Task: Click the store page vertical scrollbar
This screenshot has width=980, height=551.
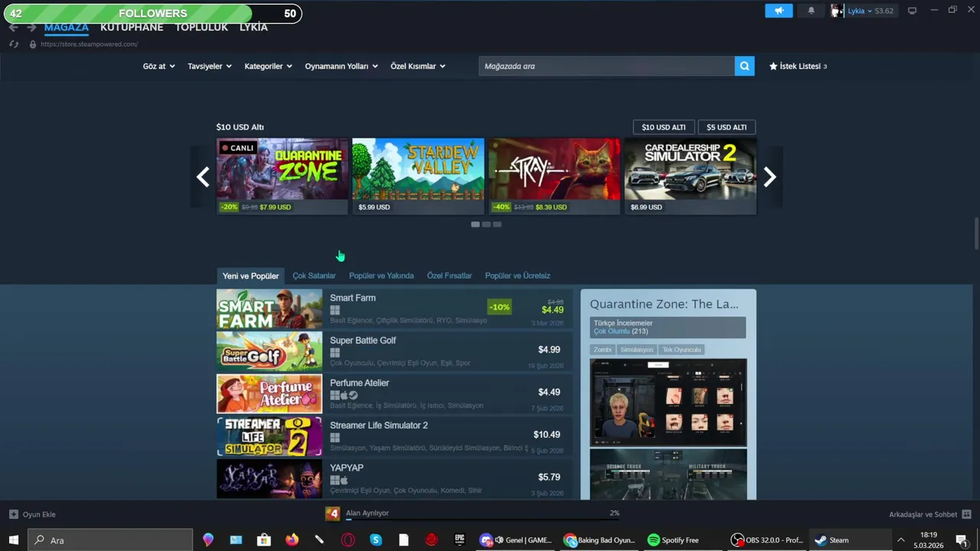Action: tap(976, 233)
